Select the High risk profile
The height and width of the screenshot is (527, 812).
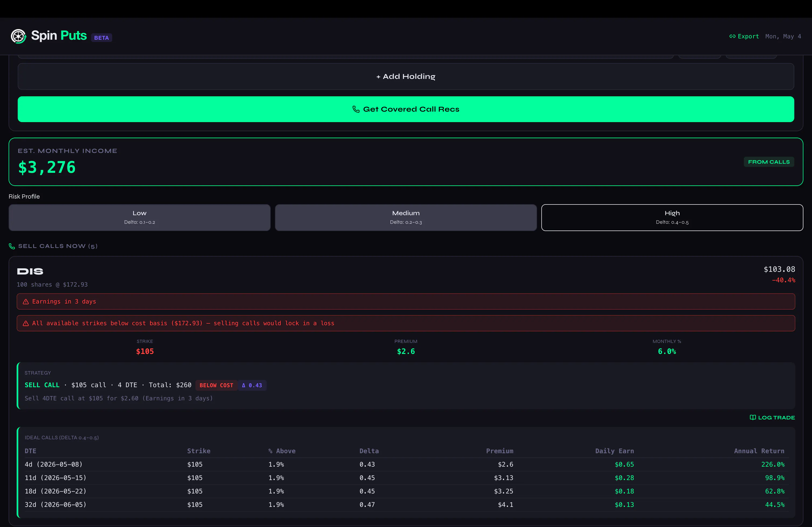point(672,217)
